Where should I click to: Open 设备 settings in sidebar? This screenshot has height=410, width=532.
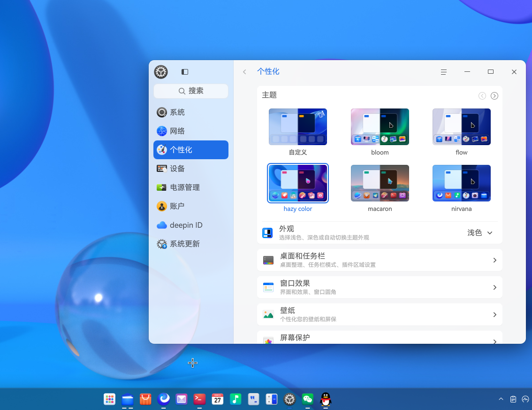coord(190,169)
